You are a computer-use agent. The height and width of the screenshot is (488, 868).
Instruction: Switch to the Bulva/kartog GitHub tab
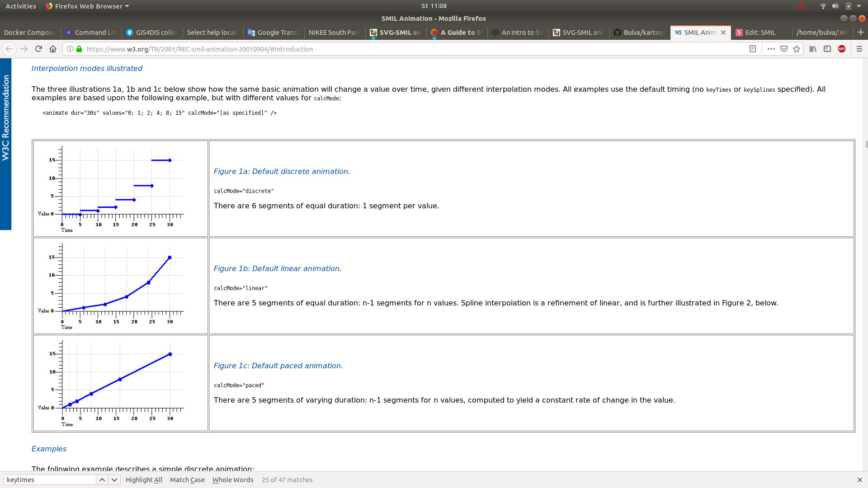[639, 33]
